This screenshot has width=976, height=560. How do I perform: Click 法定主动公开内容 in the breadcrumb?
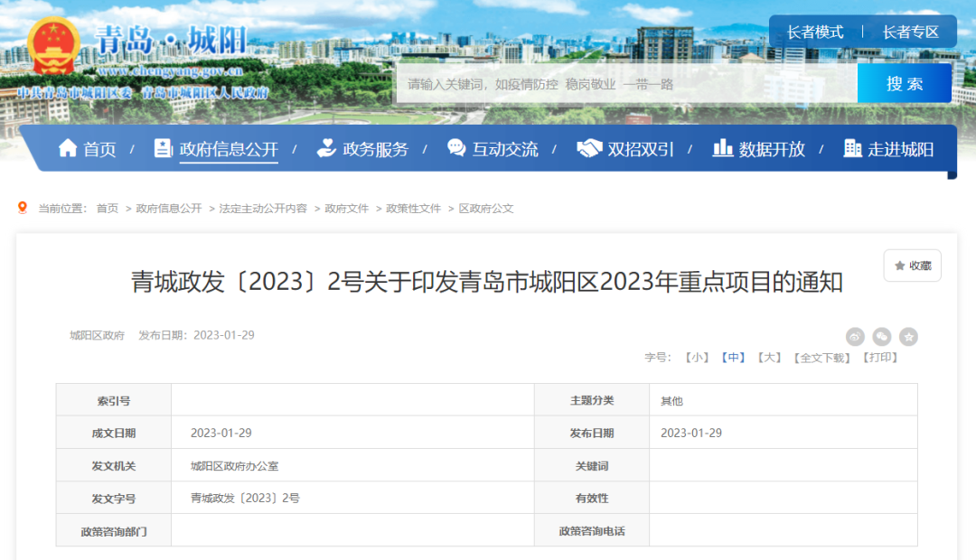pos(263,209)
